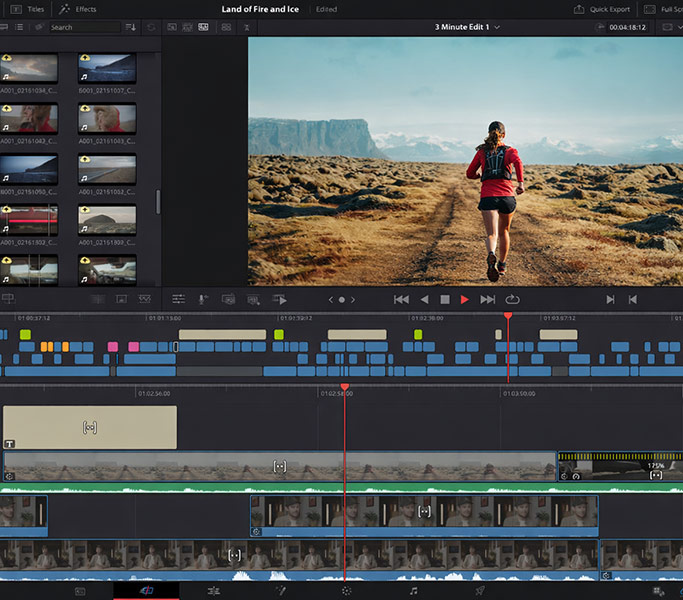Click the T title badge on beige clip
The image size is (683, 600).
click(10, 444)
